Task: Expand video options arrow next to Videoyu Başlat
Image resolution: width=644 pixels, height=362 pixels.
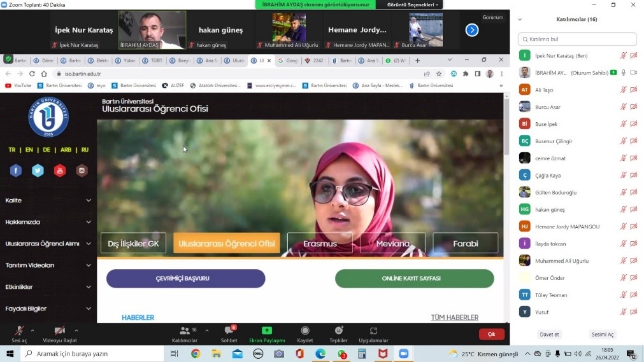Action: pos(76,330)
